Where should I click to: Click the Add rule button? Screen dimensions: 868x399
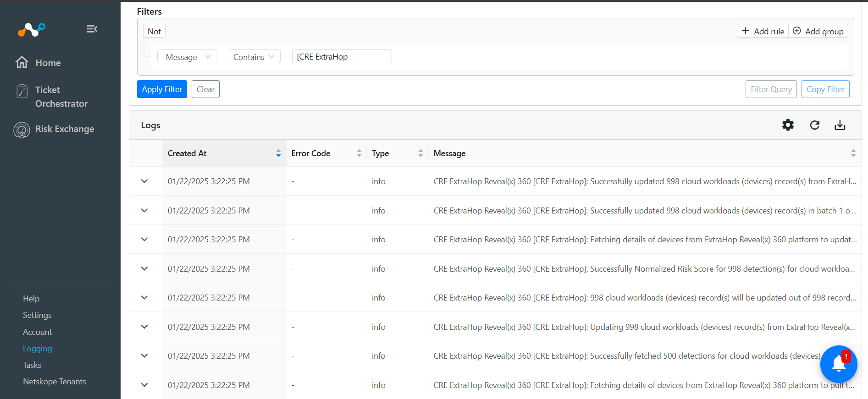point(763,31)
